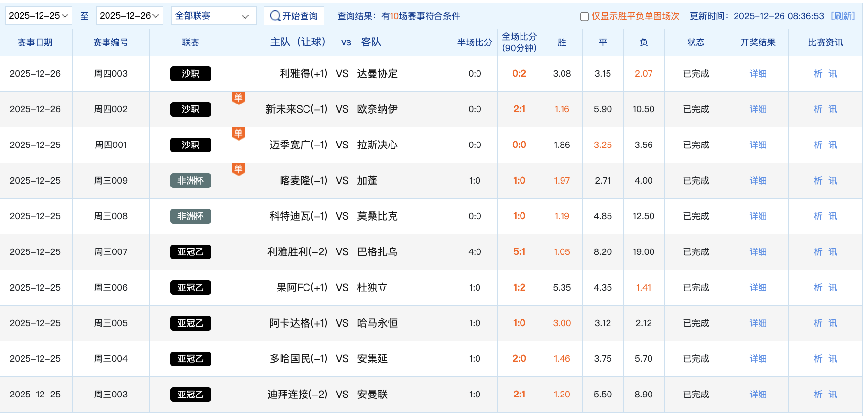Click 析 for 多哈国民 vs 安集延
The height and width of the screenshot is (416, 868).
click(818, 359)
